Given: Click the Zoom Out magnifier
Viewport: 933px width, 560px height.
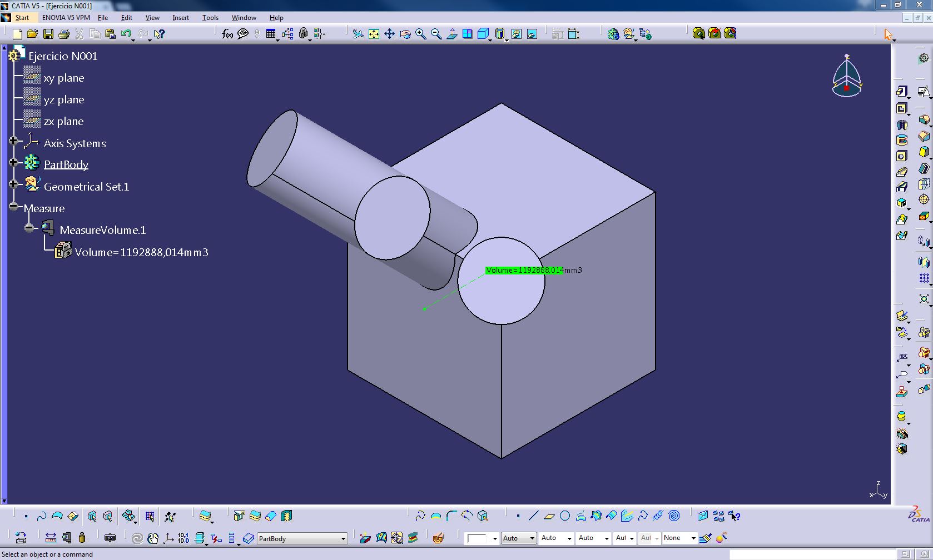Looking at the screenshot, I should point(436,34).
